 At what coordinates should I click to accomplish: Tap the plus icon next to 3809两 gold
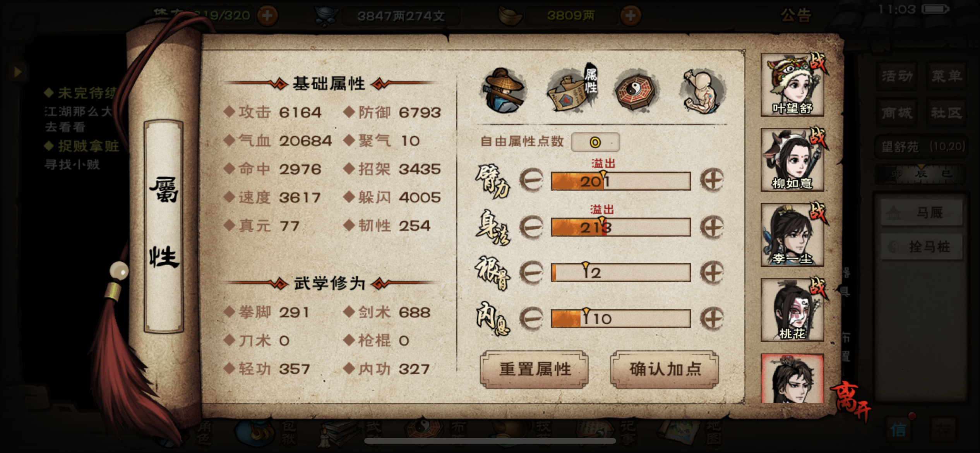pyautogui.click(x=630, y=15)
